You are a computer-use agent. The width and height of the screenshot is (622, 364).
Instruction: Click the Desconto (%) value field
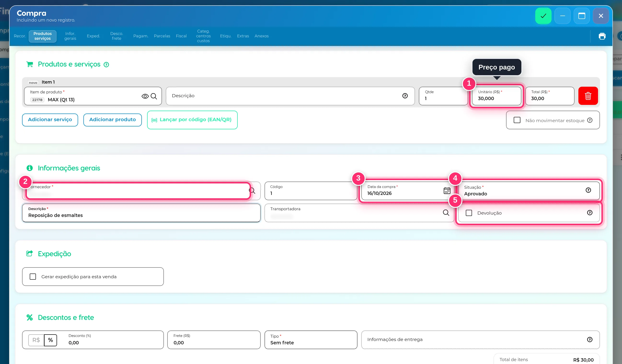[114, 340]
